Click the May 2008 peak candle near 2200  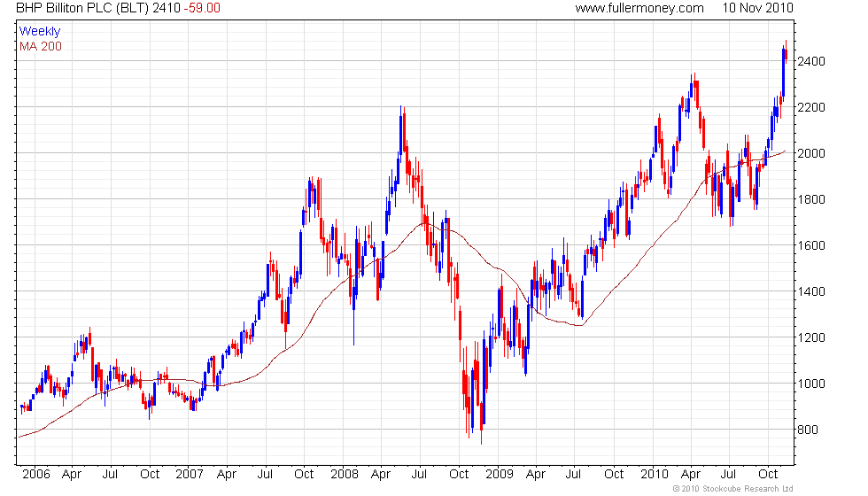click(x=400, y=133)
